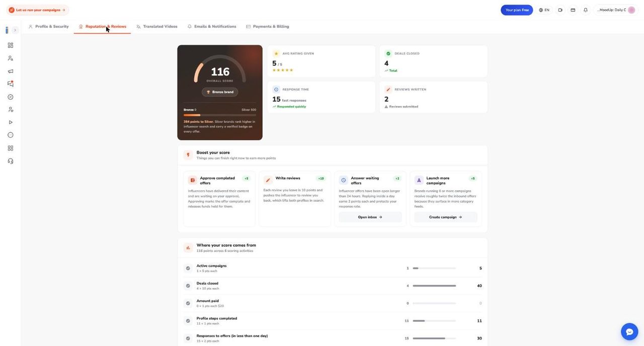The height and width of the screenshot is (346, 644).
Task: Click the 'Responded quickly' status text
Action: 291,107
